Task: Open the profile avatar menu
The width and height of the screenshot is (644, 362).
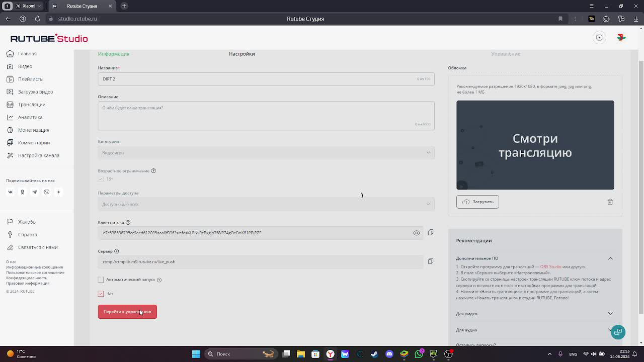Action: click(x=621, y=38)
